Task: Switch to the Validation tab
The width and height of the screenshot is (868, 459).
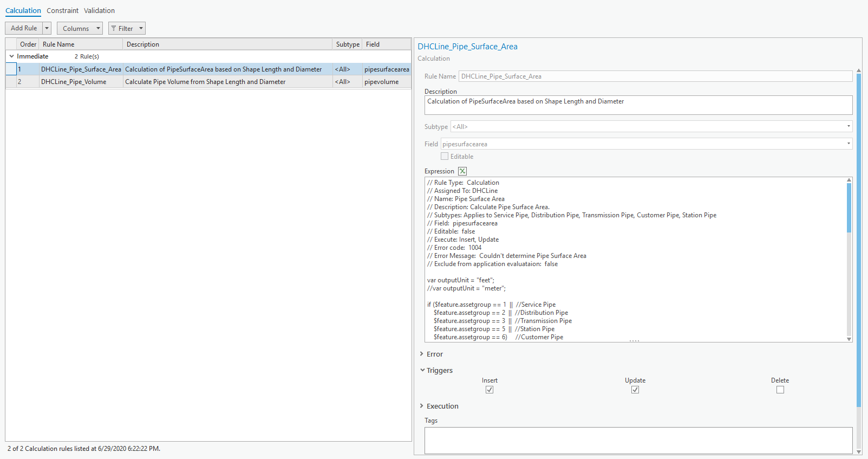Action: [99, 10]
